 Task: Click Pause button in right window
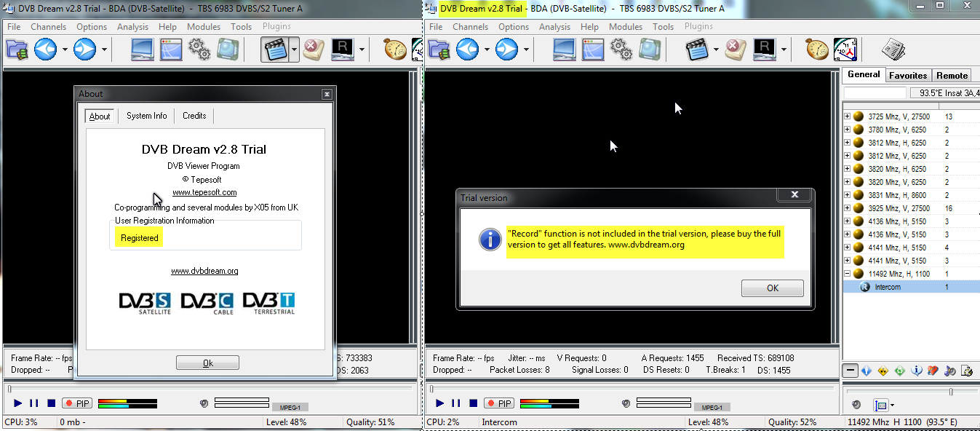click(x=456, y=403)
